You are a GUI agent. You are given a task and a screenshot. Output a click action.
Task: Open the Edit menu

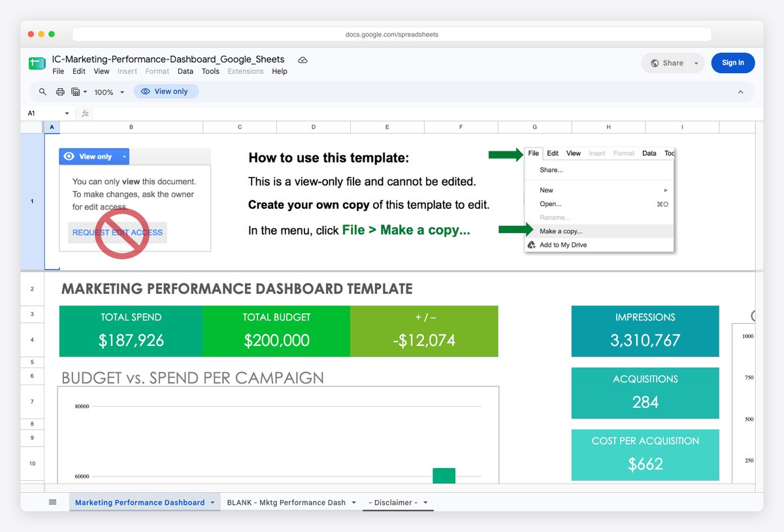pyautogui.click(x=79, y=71)
